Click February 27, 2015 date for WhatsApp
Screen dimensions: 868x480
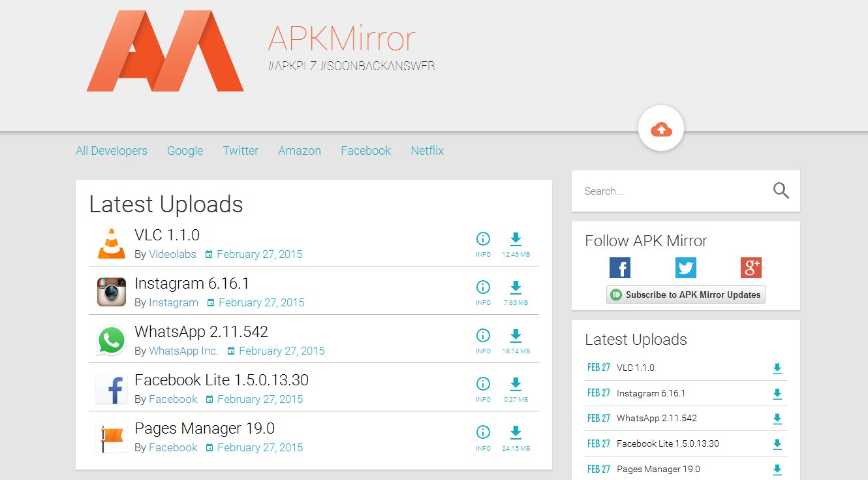coord(282,351)
